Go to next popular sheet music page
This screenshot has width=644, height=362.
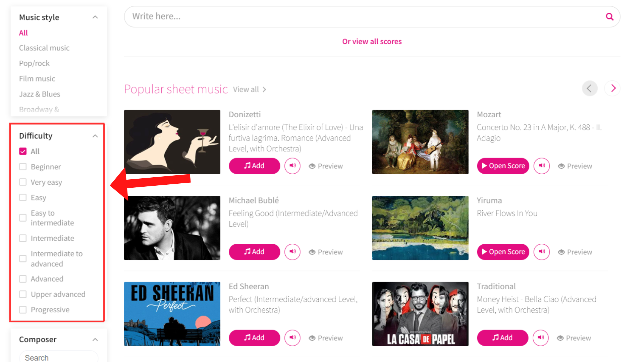[613, 88]
